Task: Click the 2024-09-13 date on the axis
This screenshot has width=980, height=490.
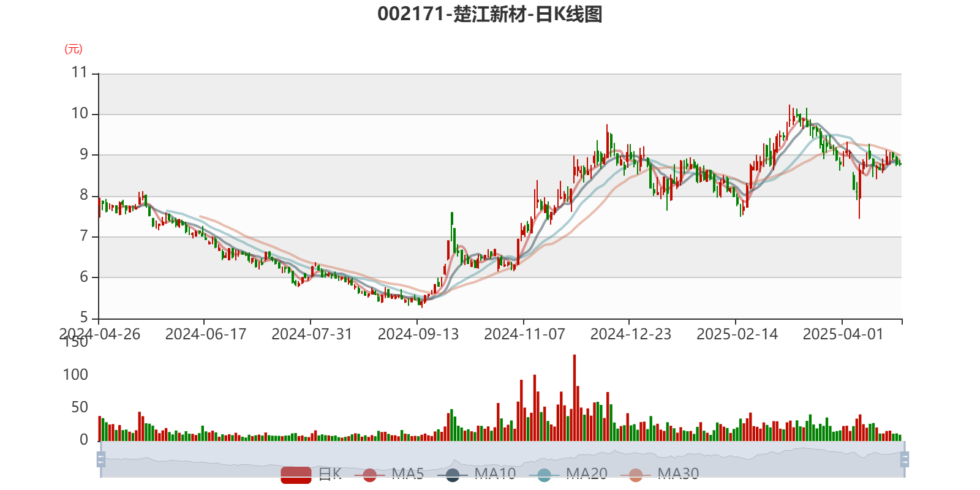Action: 418,334
